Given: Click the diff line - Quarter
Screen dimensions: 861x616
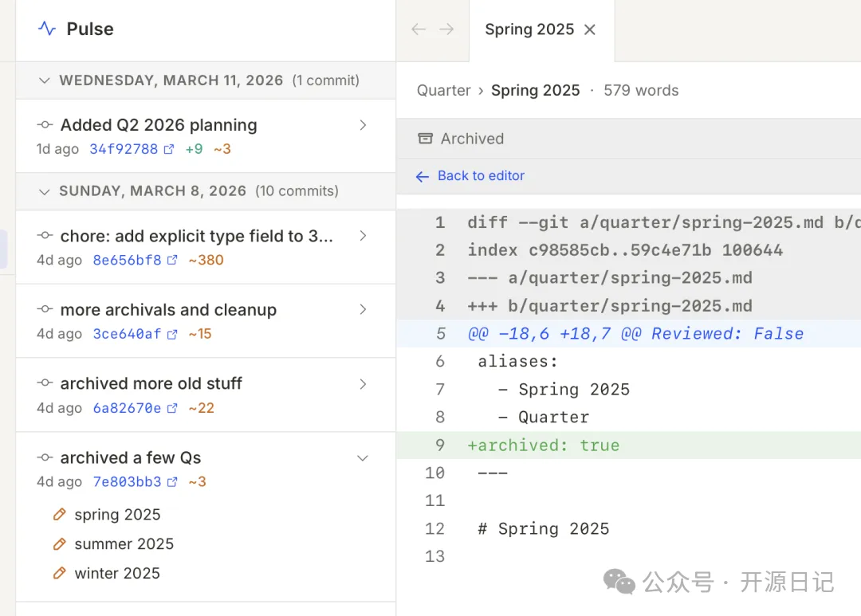Looking at the screenshot, I should 629,418.
